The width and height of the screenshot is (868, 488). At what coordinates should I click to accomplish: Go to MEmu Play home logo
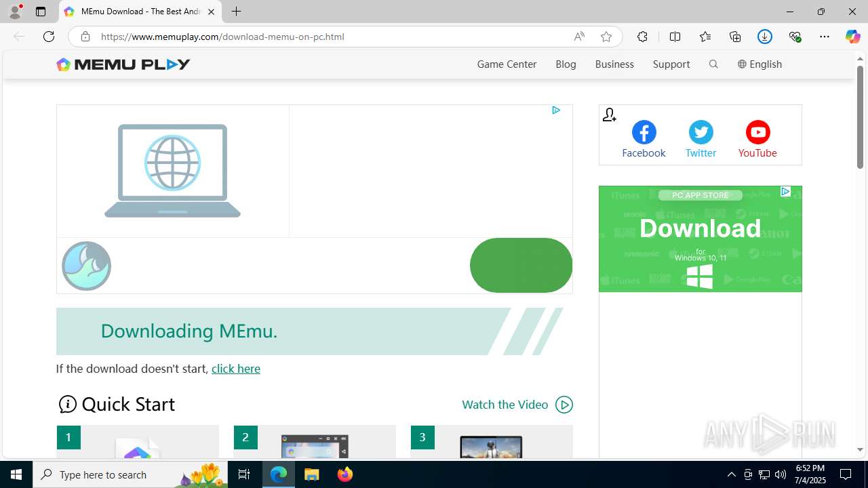point(123,64)
